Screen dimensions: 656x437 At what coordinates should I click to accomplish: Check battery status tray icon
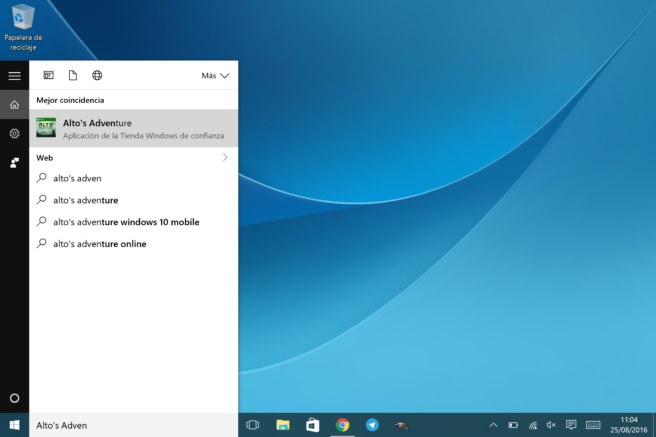tap(513, 425)
